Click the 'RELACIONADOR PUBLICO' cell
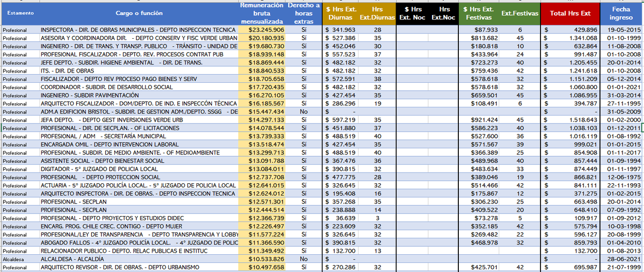The image size is (644, 272). 138,251
